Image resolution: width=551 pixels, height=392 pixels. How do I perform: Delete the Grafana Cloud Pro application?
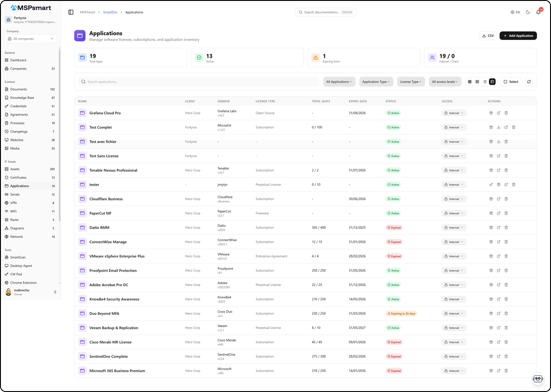[x=506, y=113]
